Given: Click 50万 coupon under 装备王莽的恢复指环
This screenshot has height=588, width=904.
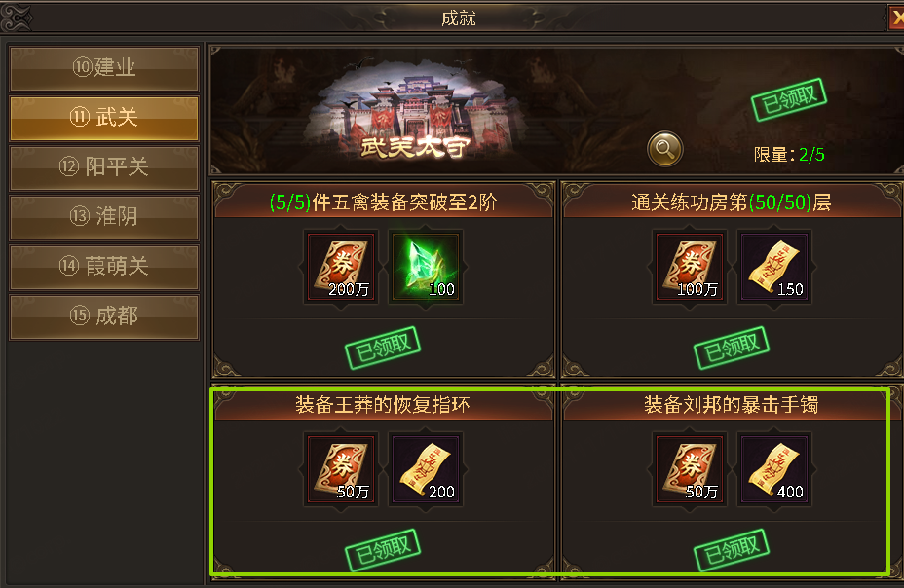Looking at the screenshot, I should (x=341, y=469).
